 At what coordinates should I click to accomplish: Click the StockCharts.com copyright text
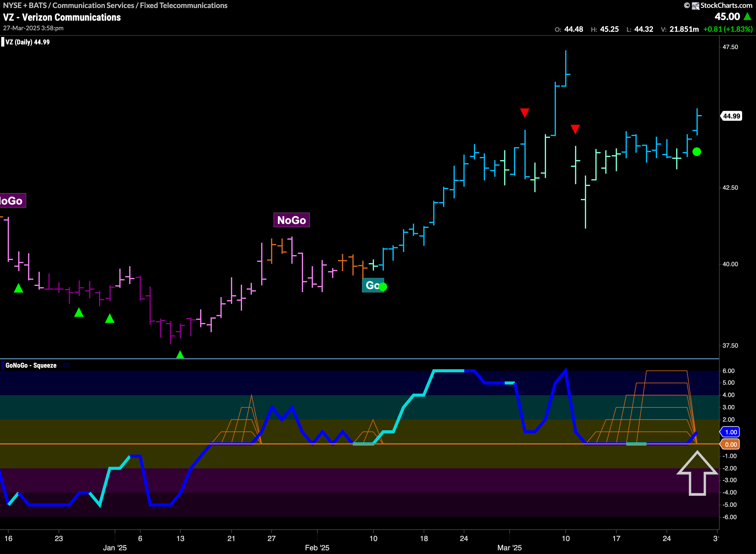[x=718, y=5]
